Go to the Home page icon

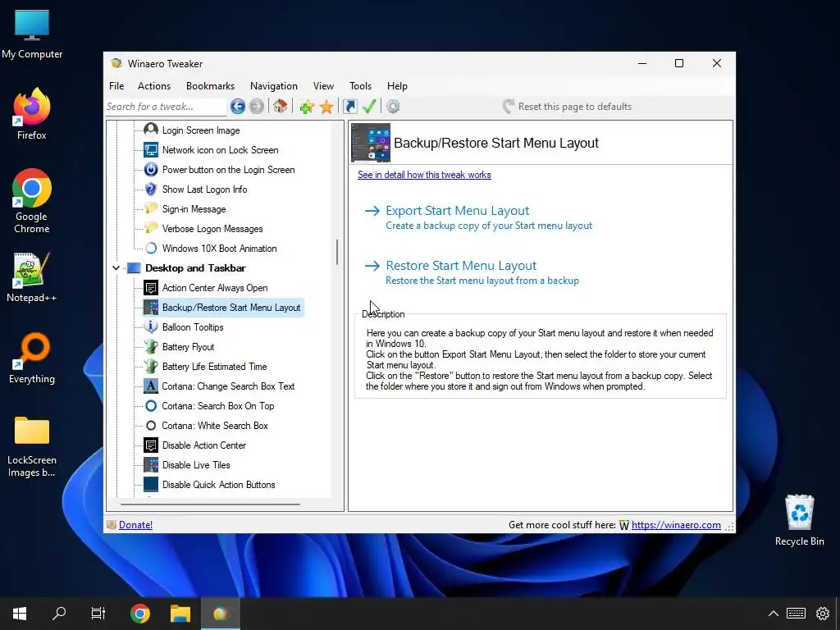click(x=281, y=106)
